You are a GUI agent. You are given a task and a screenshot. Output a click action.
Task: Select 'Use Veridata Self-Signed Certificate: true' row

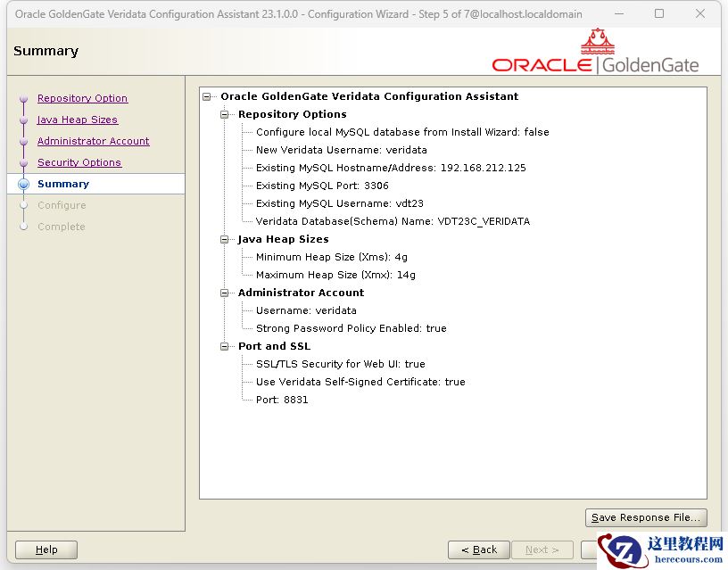pos(360,382)
